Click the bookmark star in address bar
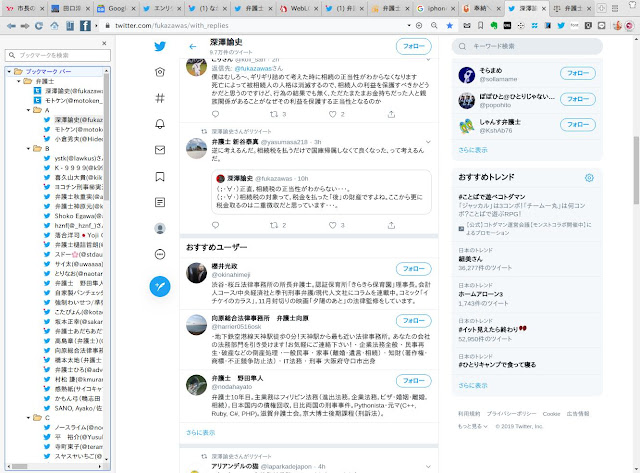 [x=449, y=25]
